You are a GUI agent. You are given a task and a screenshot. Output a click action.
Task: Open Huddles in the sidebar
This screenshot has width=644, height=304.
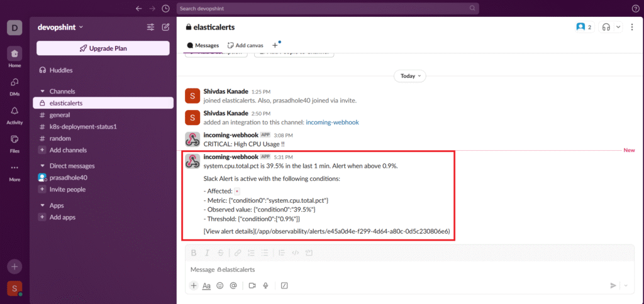coord(103,70)
